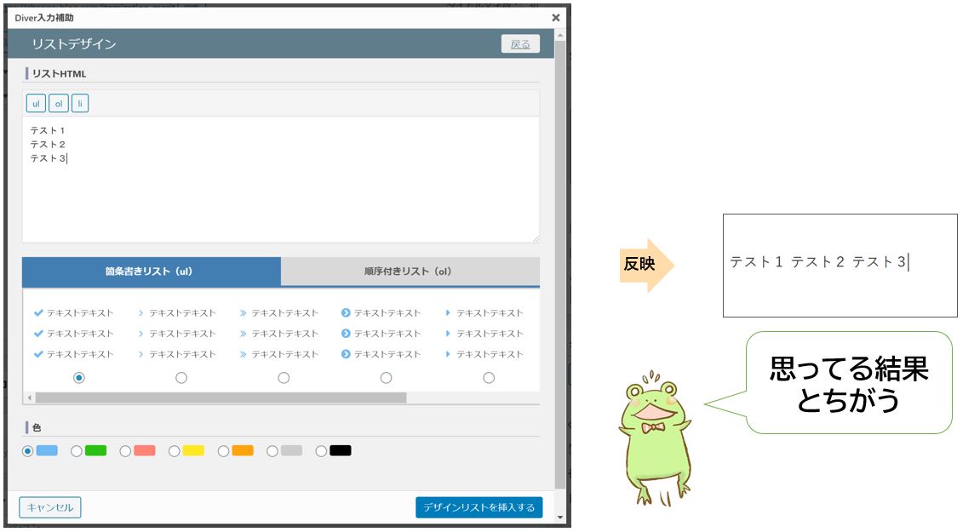This screenshot has width=980, height=532.
Task: Click デザインリストを挿入する button
Action: (x=479, y=507)
